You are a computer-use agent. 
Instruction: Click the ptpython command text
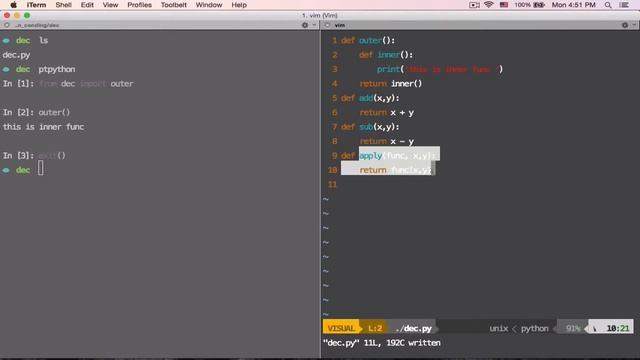[57, 69]
